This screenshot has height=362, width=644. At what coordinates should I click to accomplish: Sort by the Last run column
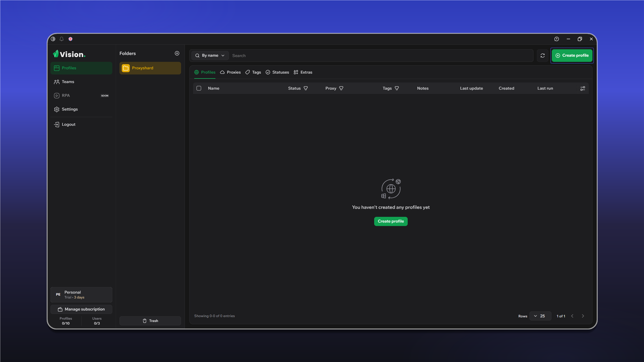point(545,88)
